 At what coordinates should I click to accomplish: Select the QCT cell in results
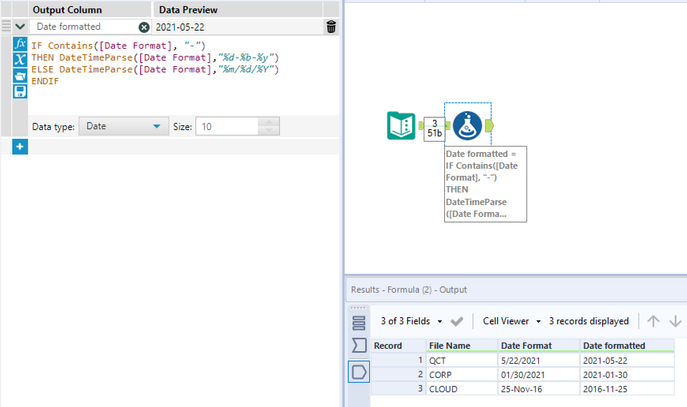[x=462, y=361]
